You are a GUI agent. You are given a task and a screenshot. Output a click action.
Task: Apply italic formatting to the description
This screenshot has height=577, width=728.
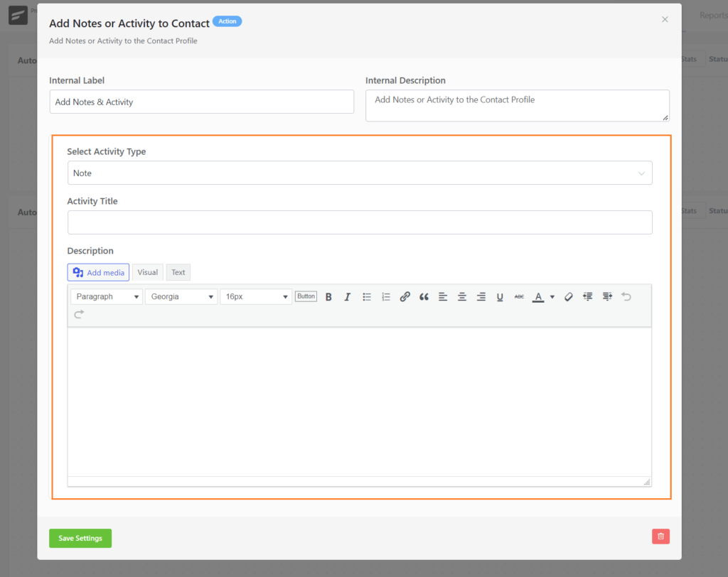click(347, 296)
